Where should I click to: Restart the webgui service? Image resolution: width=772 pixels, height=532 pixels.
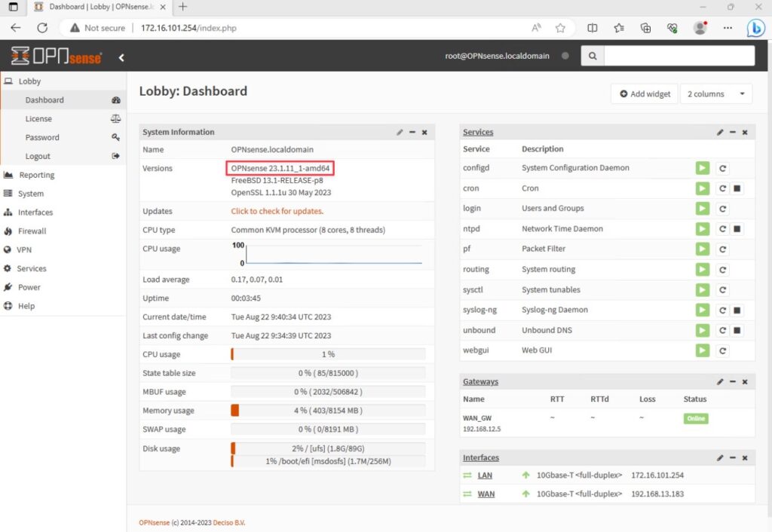(x=722, y=350)
